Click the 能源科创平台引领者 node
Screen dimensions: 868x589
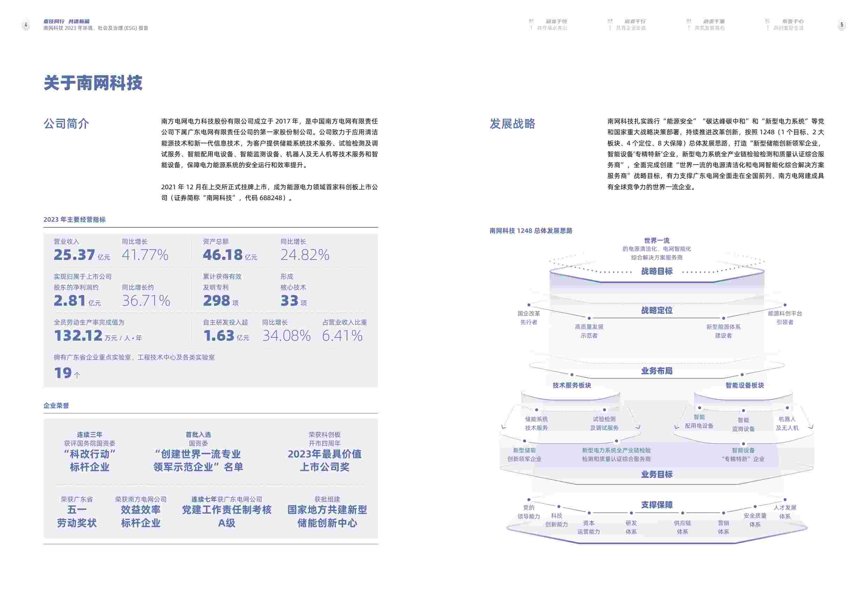click(x=785, y=318)
